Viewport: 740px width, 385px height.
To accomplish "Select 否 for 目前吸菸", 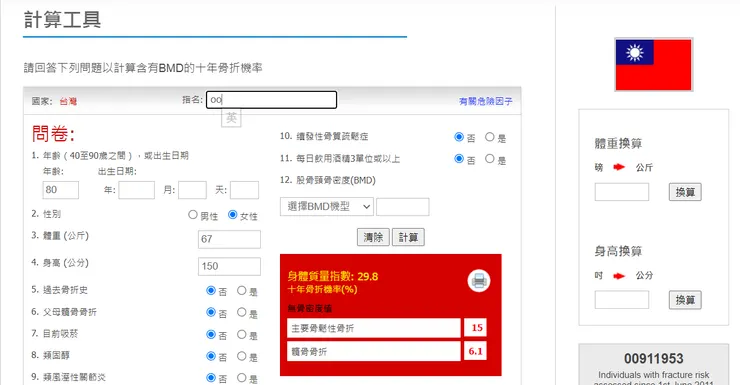I will (211, 335).
